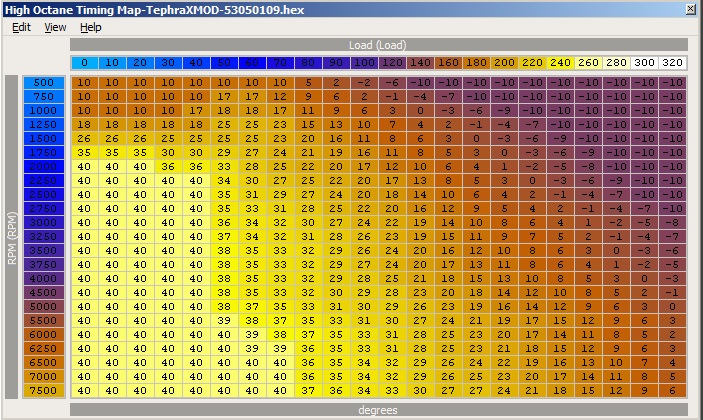
Task: Select timing cell at 2750 RPM, load 320
Action: [673, 208]
